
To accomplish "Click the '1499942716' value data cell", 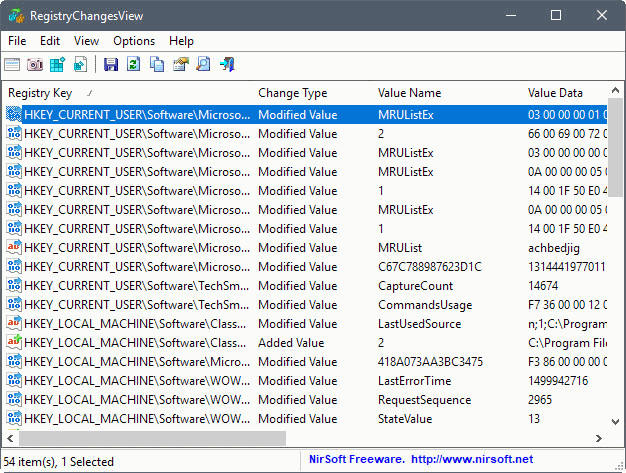I will (x=558, y=381).
